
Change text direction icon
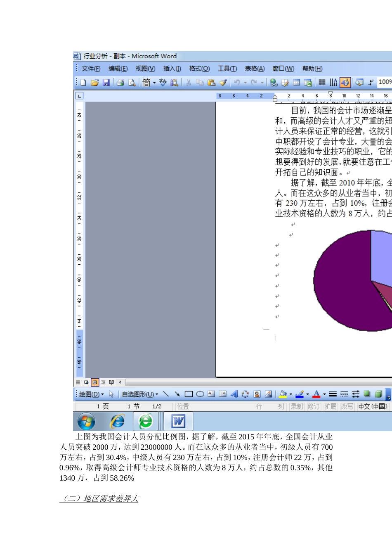[x=333, y=83]
